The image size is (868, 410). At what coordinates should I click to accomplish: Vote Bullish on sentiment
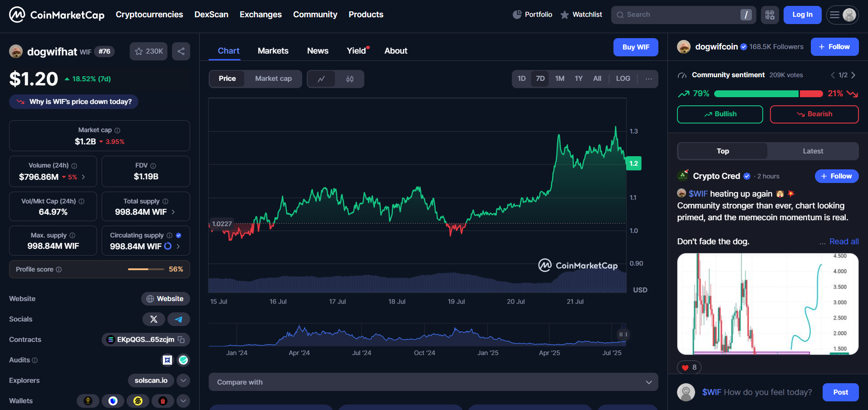pyautogui.click(x=720, y=114)
